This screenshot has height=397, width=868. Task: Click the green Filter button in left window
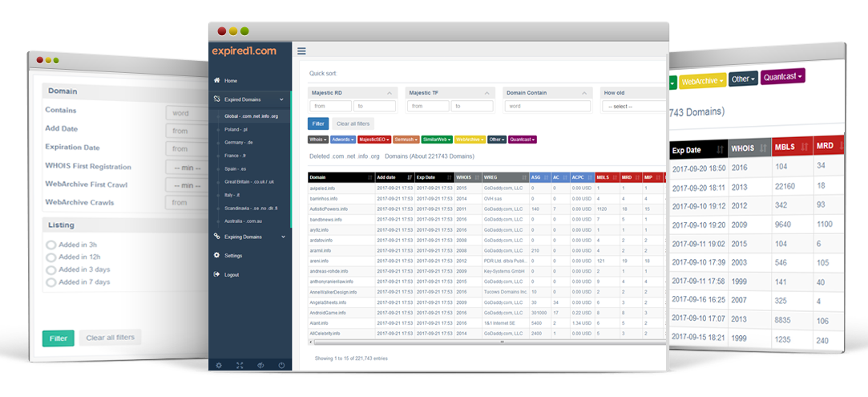click(59, 338)
